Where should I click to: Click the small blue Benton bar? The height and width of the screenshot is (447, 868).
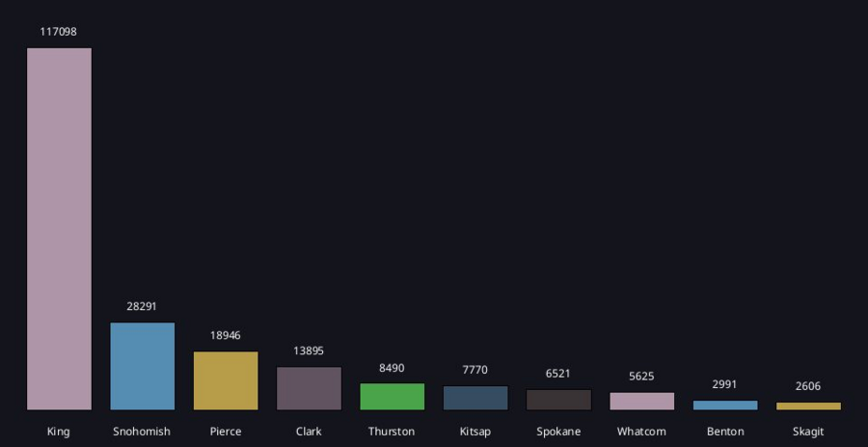click(x=725, y=405)
